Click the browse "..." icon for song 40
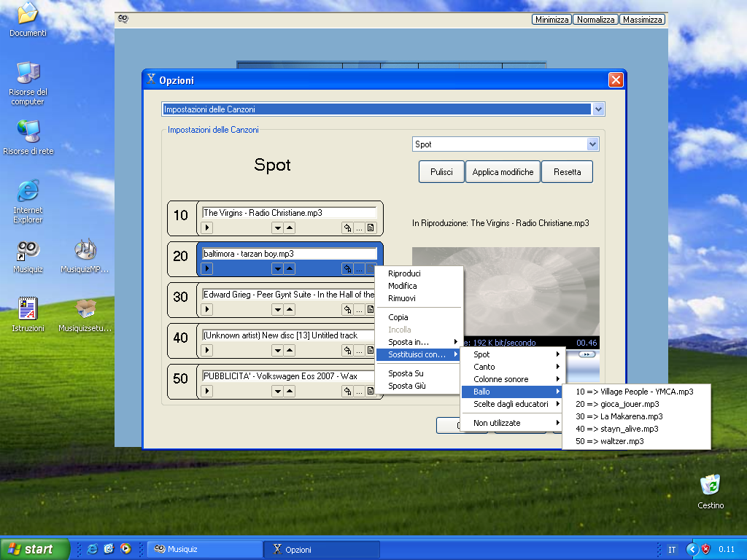This screenshot has width=747, height=560. click(359, 351)
